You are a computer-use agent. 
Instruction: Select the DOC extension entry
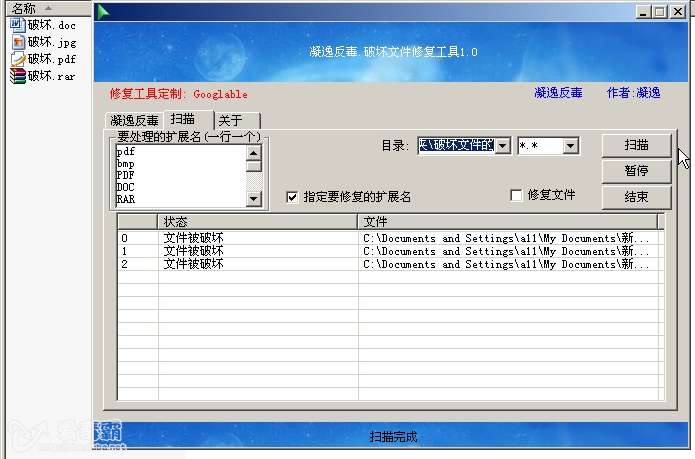125,187
